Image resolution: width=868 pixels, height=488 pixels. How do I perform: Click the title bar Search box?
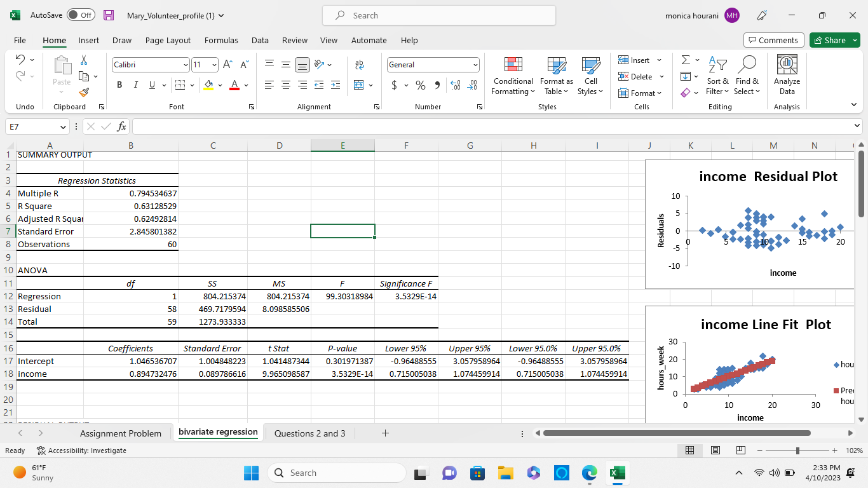439,15
